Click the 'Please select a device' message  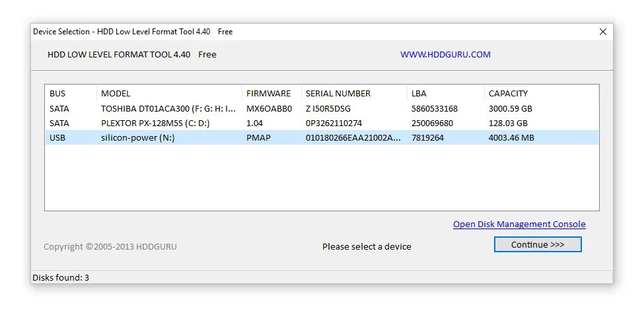tap(367, 247)
